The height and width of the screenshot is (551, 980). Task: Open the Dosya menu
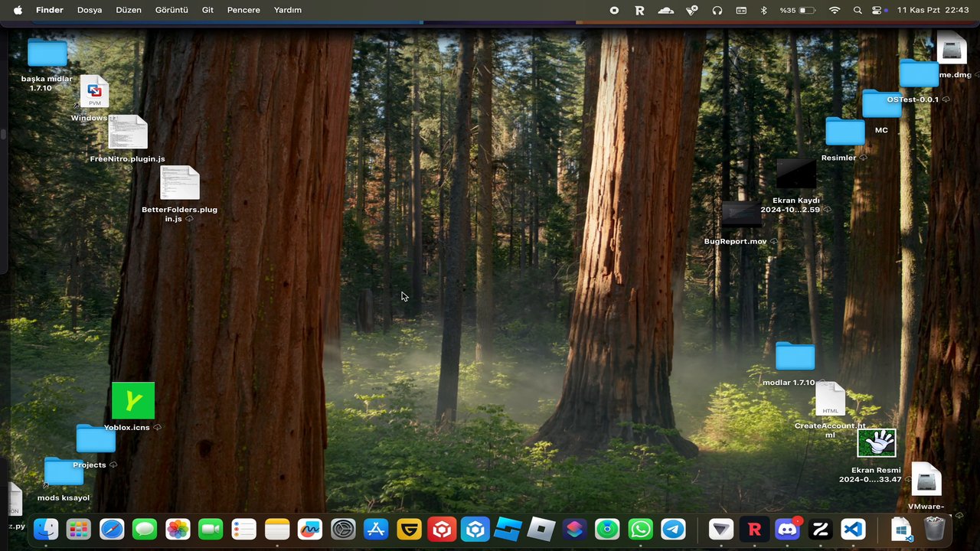point(90,10)
